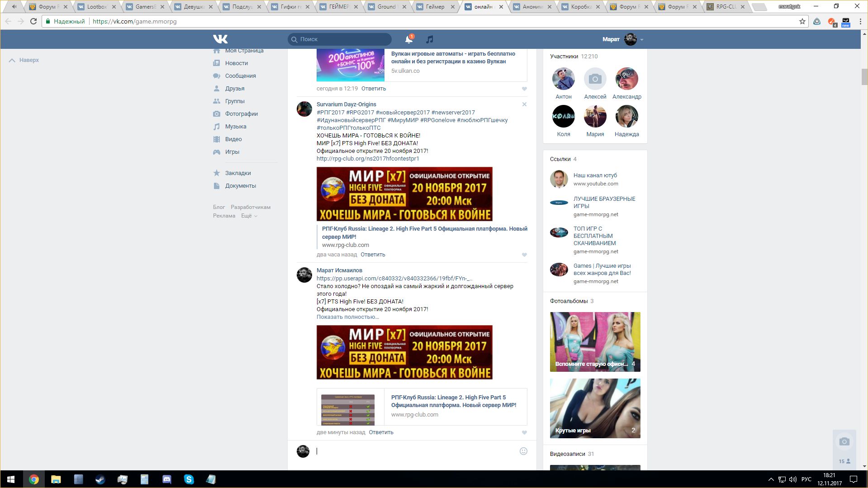This screenshot has width=868, height=488.
Task: Open the ЛУЧШИЕ БРАУЗЕРНЫЕ ИГРЫ link
Action: tap(604, 203)
